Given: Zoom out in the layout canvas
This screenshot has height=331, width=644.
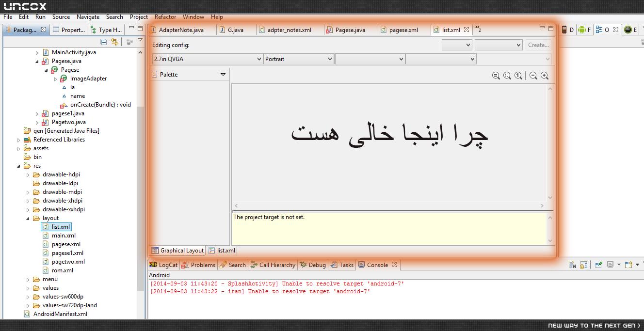Looking at the screenshot, I should [533, 76].
